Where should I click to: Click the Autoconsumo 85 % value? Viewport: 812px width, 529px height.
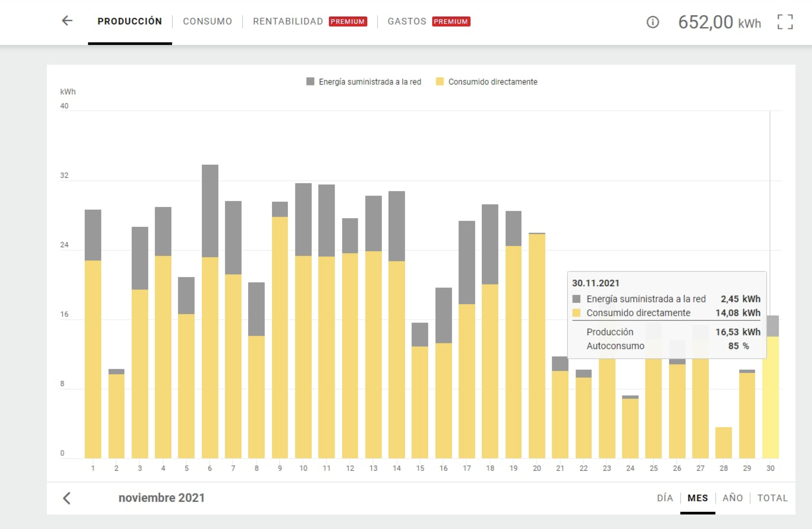click(x=739, y=346)
